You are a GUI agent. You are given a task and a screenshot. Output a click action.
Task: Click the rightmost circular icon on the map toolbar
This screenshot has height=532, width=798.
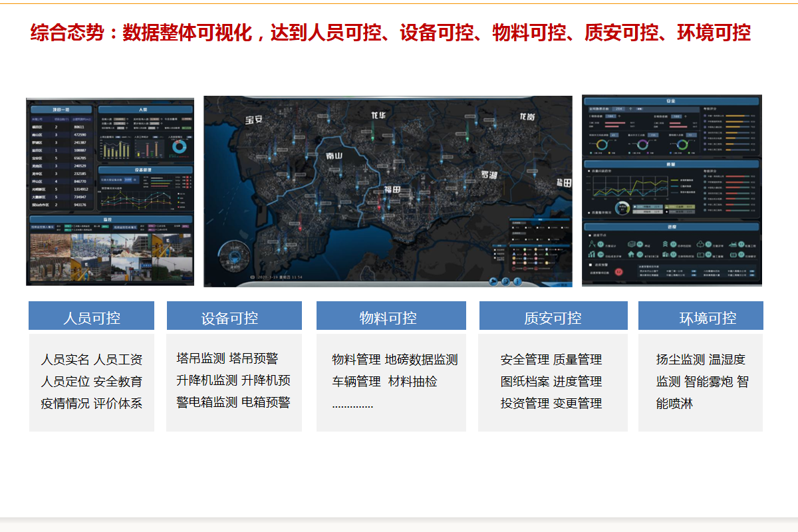click(517, 282)
